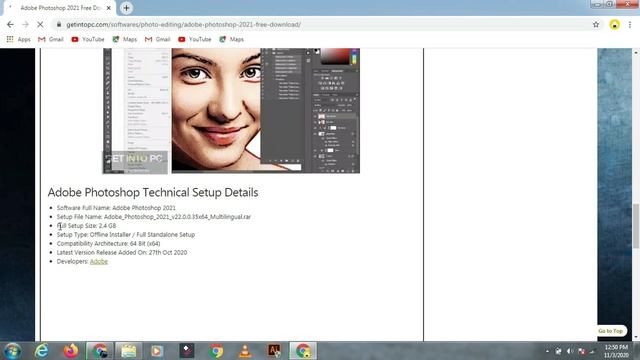
Task: Click the greyed forward navigation arrow
Action: (x=25, y=24)
